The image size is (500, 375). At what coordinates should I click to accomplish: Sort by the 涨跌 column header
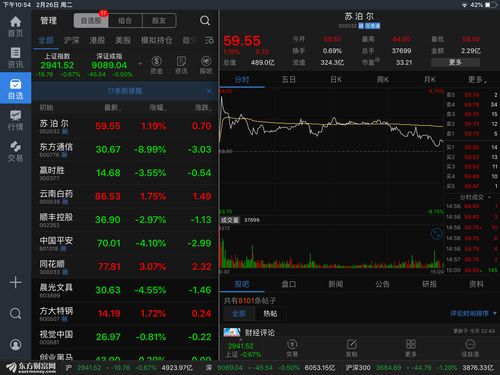203,108
